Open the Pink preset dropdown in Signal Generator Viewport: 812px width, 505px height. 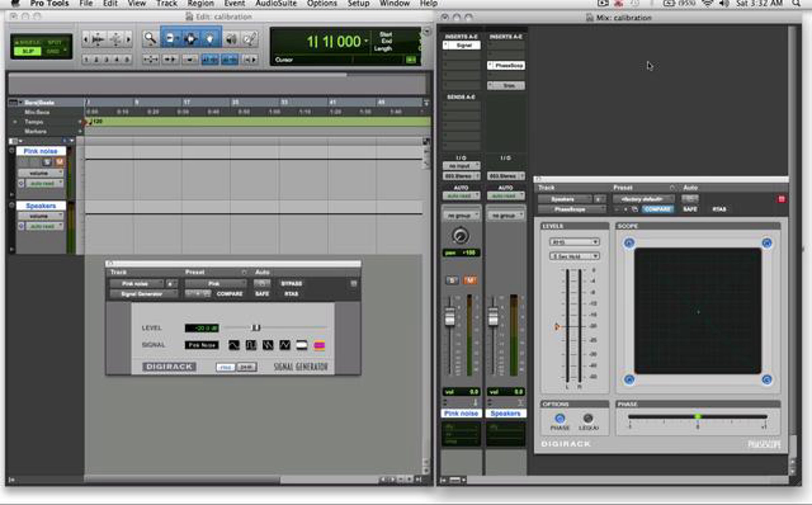coord(216,283)
